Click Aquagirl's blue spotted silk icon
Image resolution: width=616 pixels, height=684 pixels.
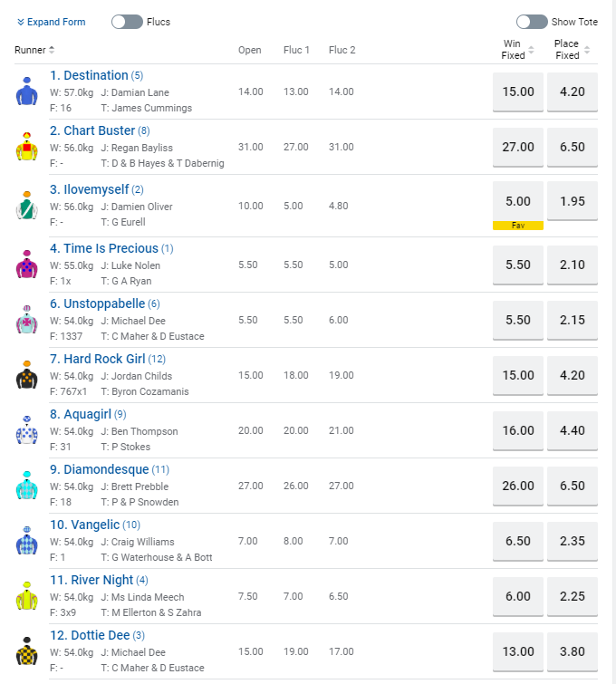(25, 430)
